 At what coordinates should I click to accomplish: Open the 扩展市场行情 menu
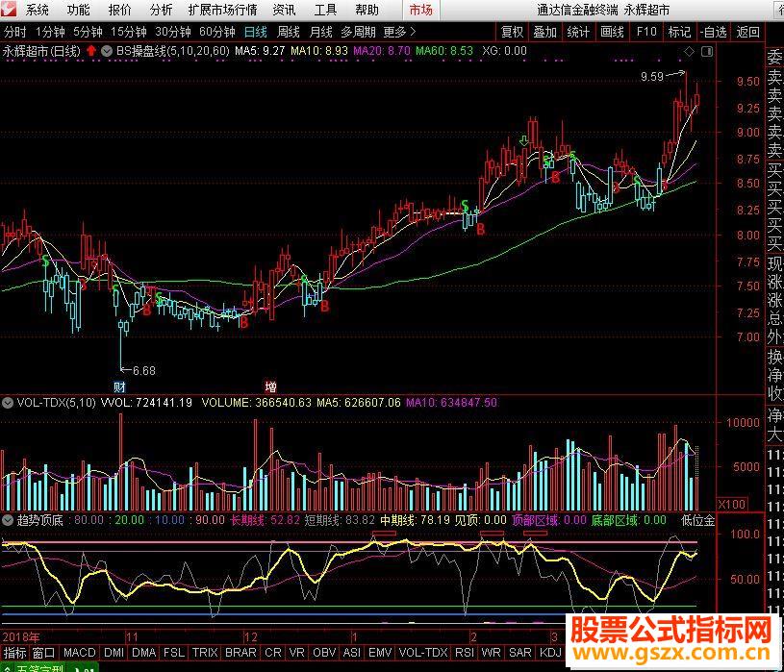222,10
